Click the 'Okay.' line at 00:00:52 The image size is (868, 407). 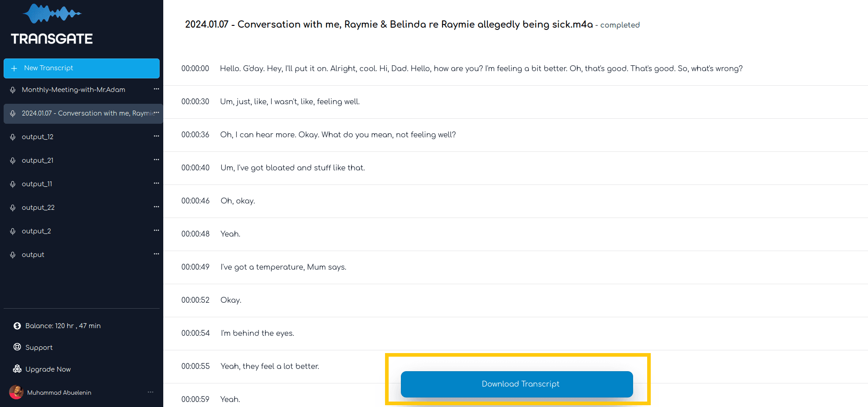231,300
